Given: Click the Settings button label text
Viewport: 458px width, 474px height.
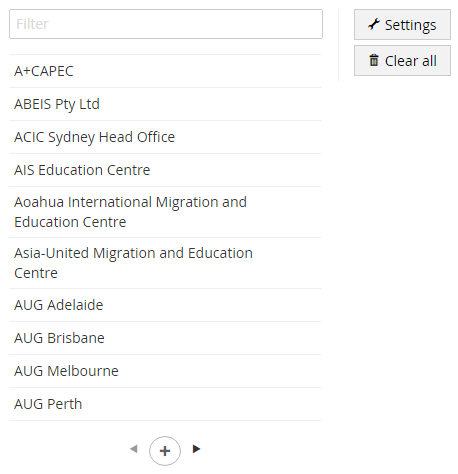Looking at the screenshot, I should (410, 25).
